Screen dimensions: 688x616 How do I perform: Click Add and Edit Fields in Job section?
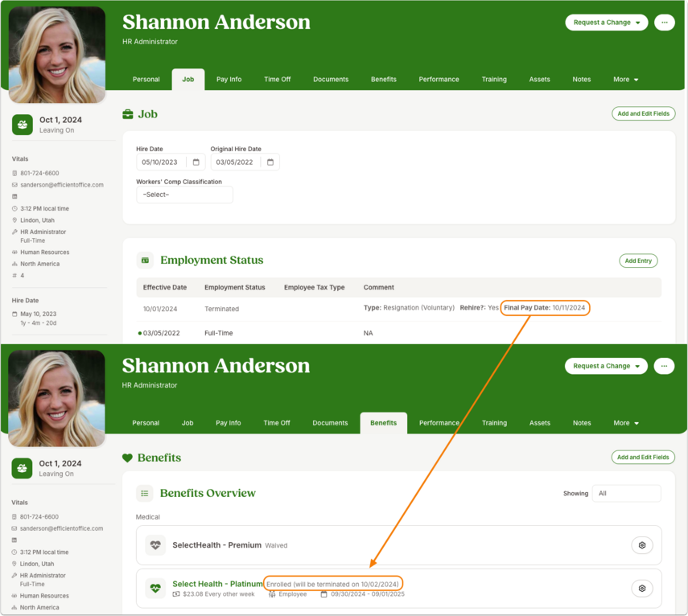point(643,113)
